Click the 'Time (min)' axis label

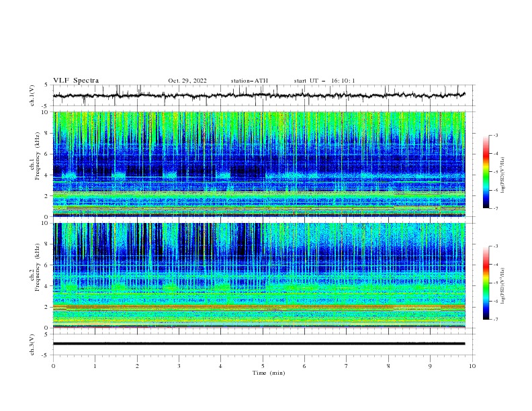click(269, 373)
